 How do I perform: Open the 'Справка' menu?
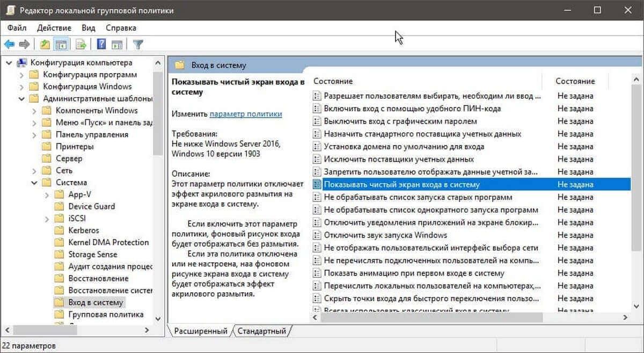pyautogui.click(x=121, y=27)
